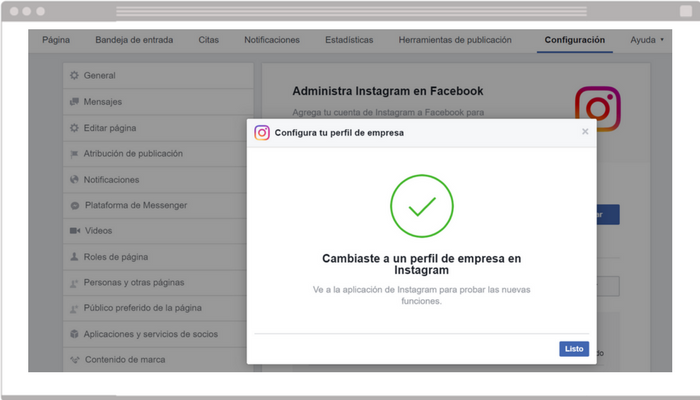Open Aplicaciones y servicios de socios
700x400 pixels.
click(x=155, y=334)
